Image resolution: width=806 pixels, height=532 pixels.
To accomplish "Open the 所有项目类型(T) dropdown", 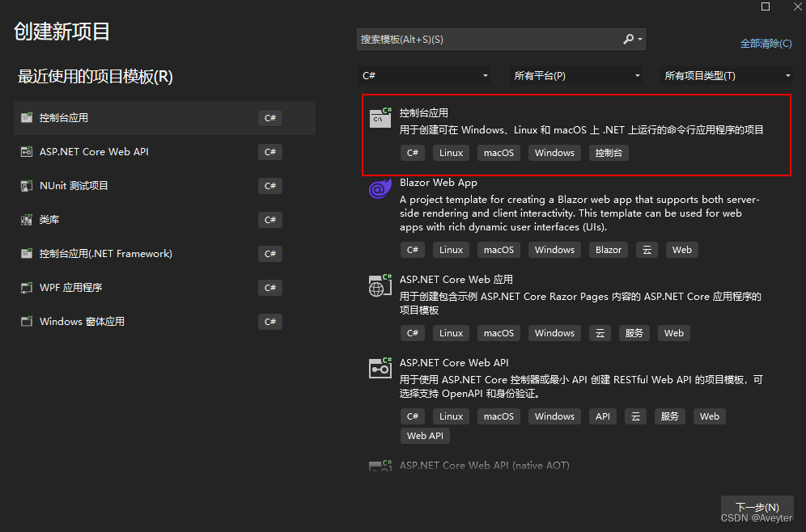I will [727, 75].
